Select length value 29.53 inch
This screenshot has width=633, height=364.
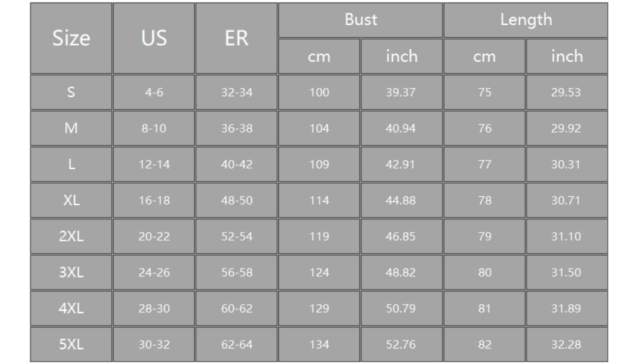(x=567, y=93)
